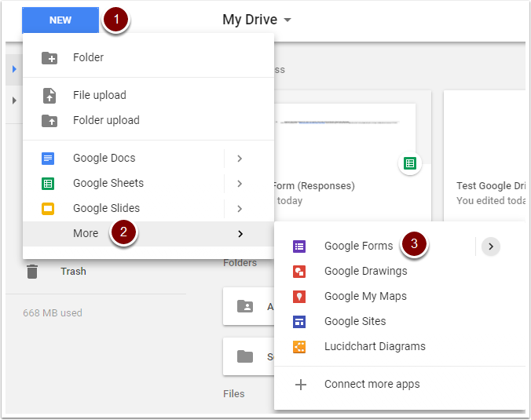Click the Files section heading

tap(233, 394)
